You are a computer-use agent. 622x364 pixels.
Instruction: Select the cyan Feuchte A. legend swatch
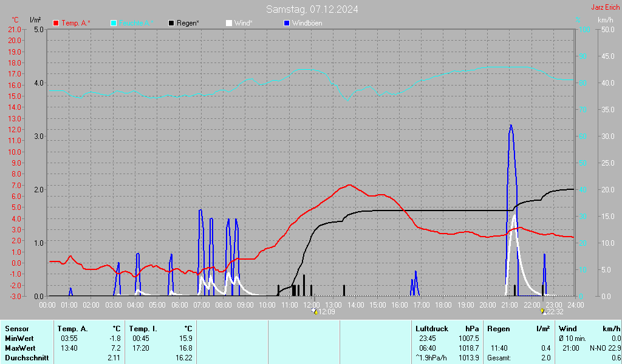pyautogui.click(x=114, y=23)
